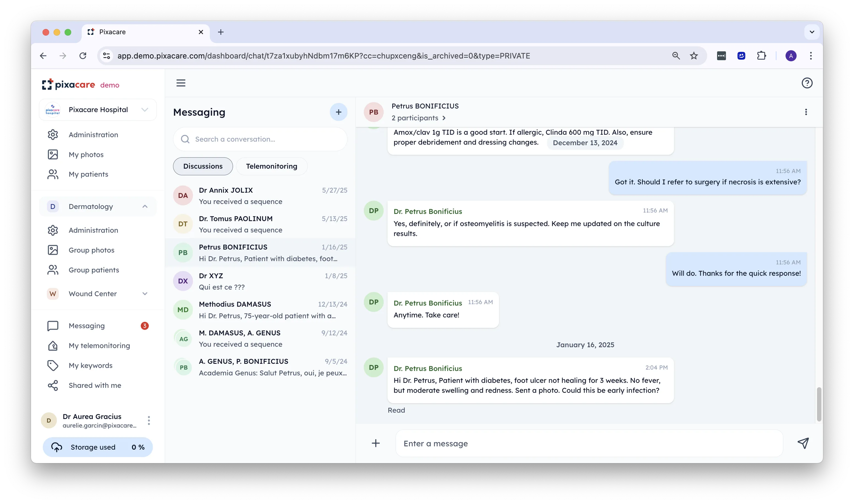This screenshot has width=854, height=504.
Task: Open user account three-dot menu for Dr Aurea Gracius
Action: [x=149, y=420]
